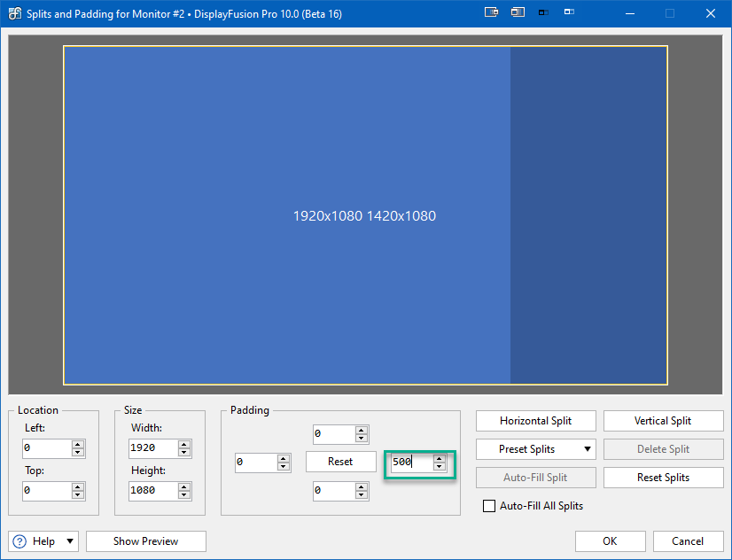
Task: Increase Size Height with up arrow
Action: pos(184,486)
